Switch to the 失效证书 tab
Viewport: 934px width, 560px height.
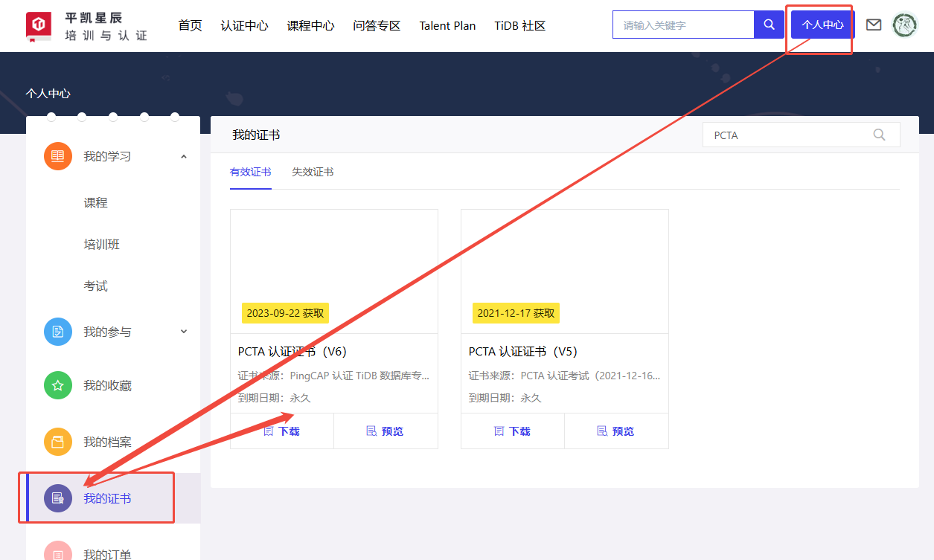click(x=313, y=172)
